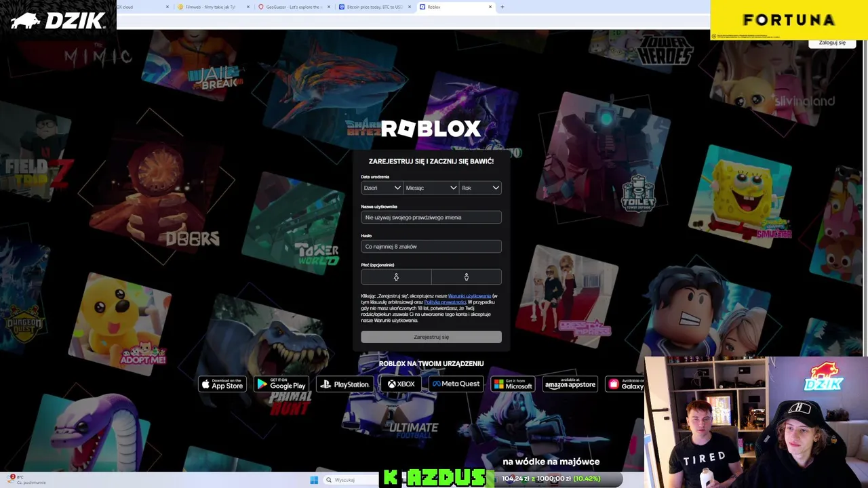This screenshot has height=488, width=868.
Task: Open the Xbox badge
Action: [401, 384]
